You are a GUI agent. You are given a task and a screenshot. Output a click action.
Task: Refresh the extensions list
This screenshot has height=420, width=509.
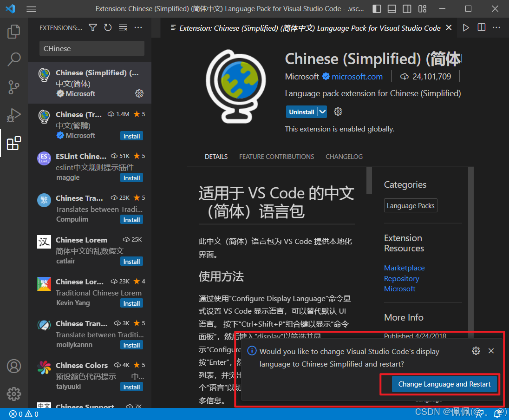click(108, 27)
